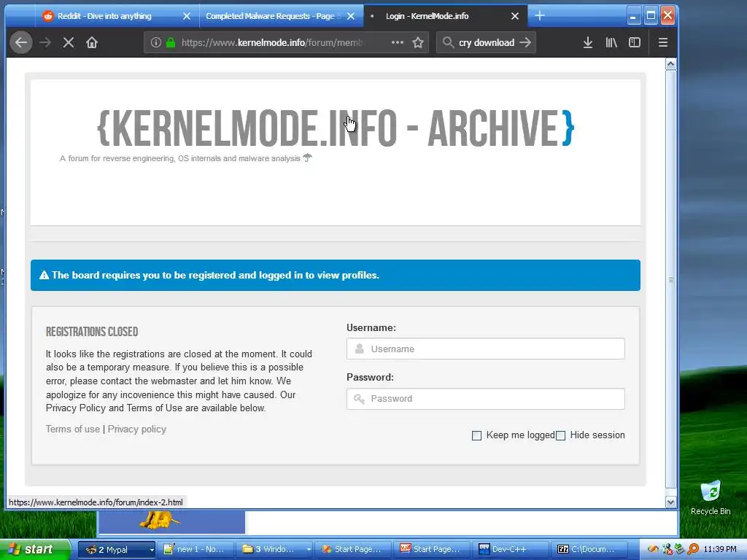This screenshot has width=747, height=560.
Task: Click the taskbar clock showing 11:39 PM
Action: 720,549
